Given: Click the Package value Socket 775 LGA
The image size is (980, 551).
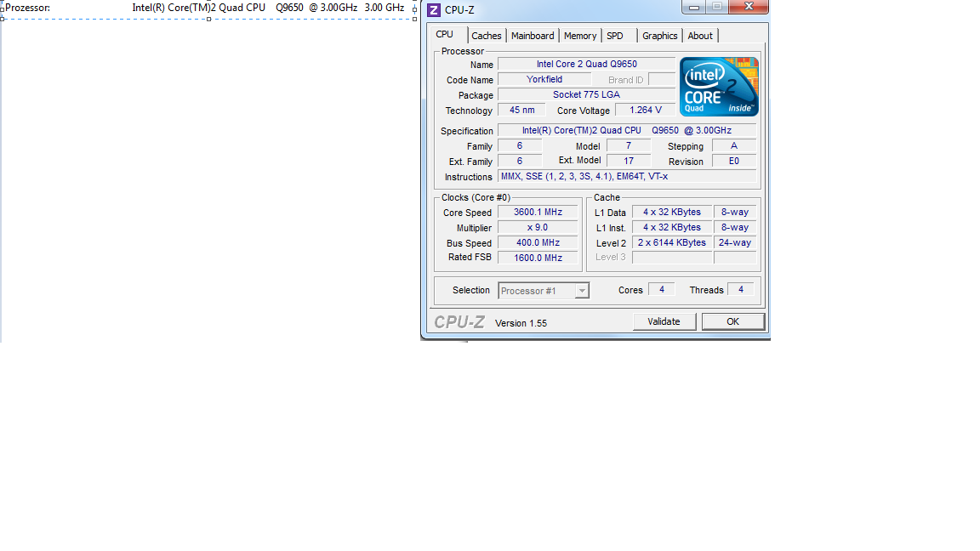Looking at the screenshot, I should point(586,95).
